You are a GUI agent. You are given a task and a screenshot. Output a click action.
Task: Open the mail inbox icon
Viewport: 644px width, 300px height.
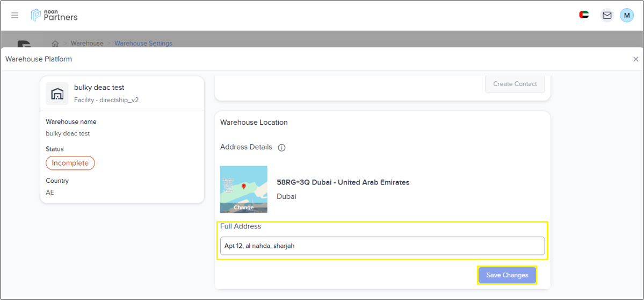coord(607,15)
